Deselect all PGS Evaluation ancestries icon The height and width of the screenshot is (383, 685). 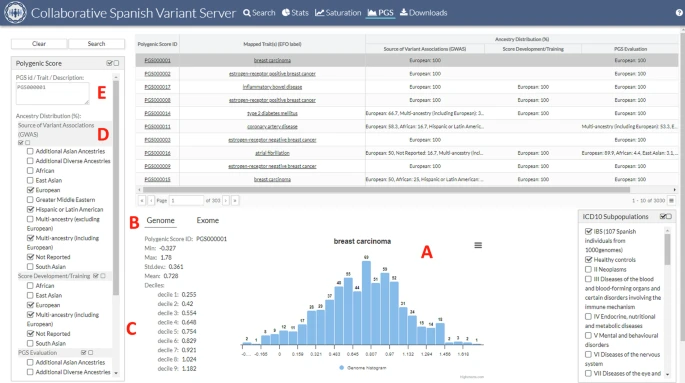tap(90, 352)
